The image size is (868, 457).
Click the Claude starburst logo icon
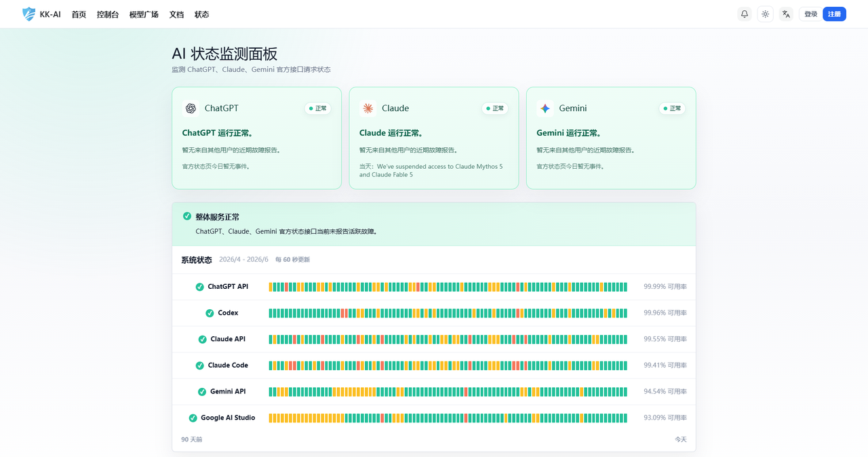(x=368, y=108)
